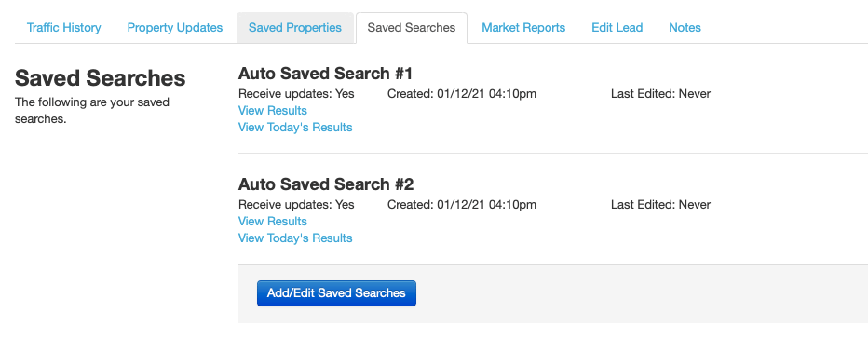
Task: View Results for Auto Saved Search #1
Action: 272,111
